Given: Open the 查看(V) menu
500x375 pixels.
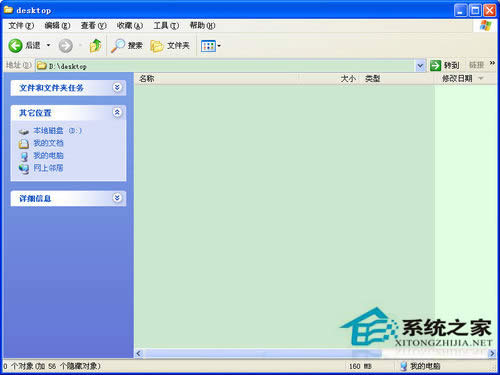Looking at the screenshot, I should 93,25.
